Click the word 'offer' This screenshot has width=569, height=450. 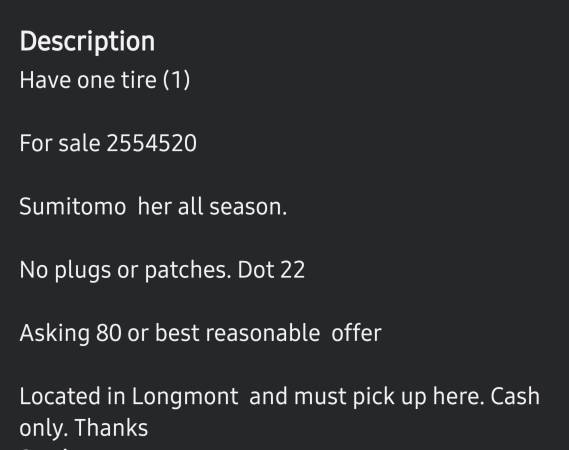tap(356, 333)
